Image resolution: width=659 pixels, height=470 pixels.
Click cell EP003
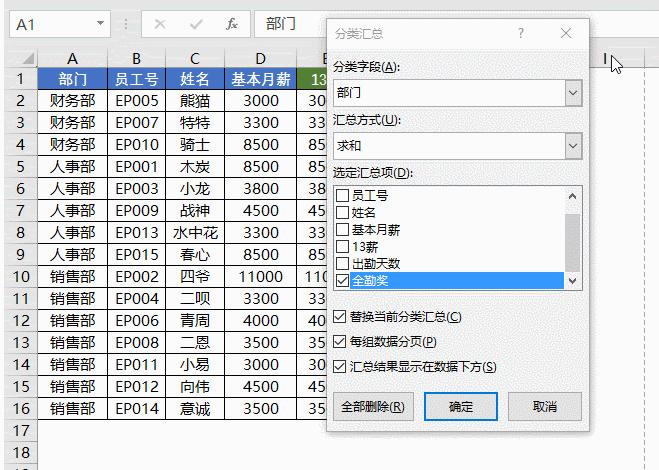(x=137, y=189)
